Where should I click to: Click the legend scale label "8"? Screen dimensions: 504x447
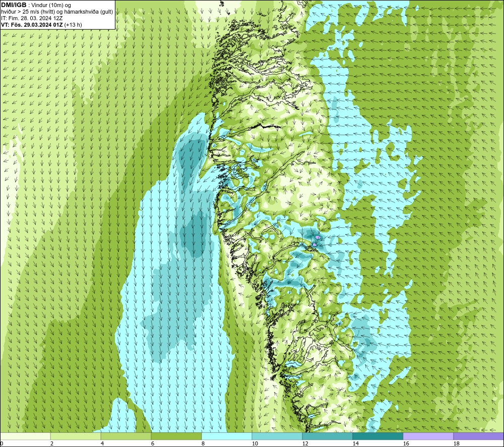pos(203,444)
